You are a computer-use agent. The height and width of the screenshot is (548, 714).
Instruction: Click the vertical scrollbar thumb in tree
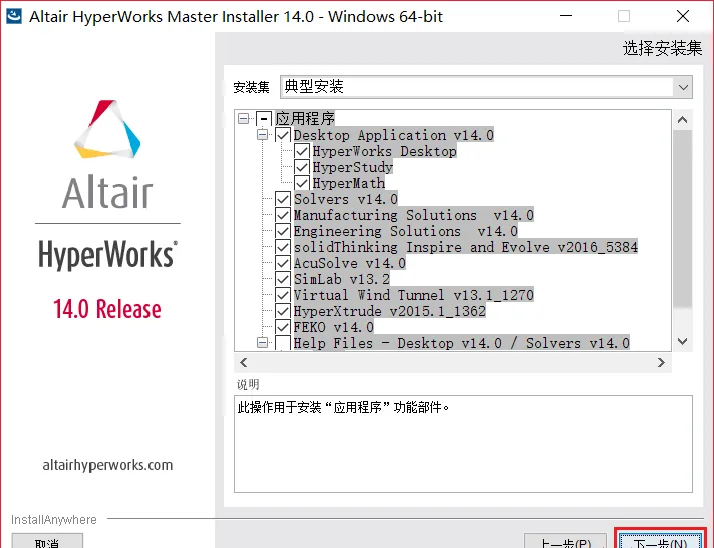(682, 219)
